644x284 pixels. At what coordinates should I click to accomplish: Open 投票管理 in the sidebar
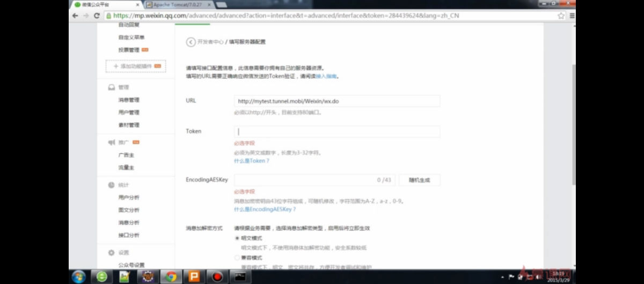129,50
